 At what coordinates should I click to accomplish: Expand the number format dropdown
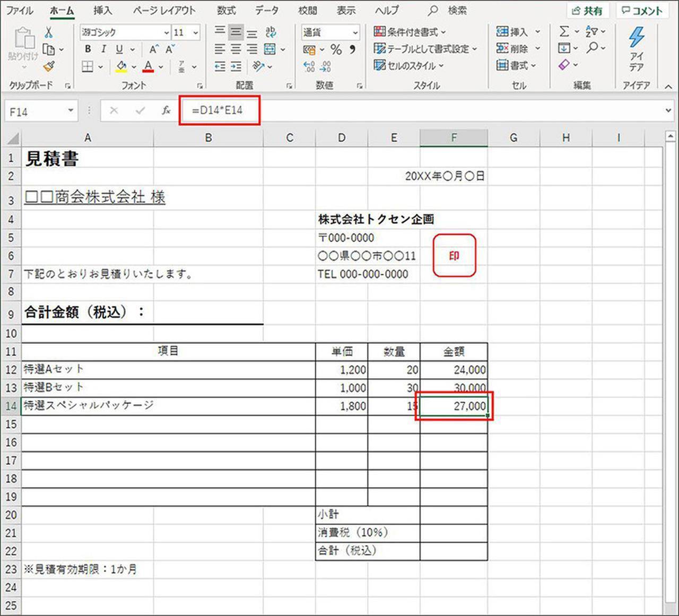(x=355, y=33)
